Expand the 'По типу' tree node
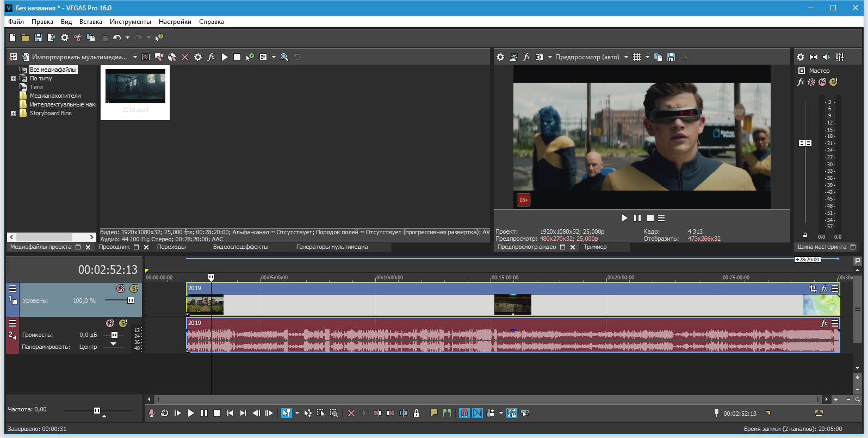 point(13,78)
